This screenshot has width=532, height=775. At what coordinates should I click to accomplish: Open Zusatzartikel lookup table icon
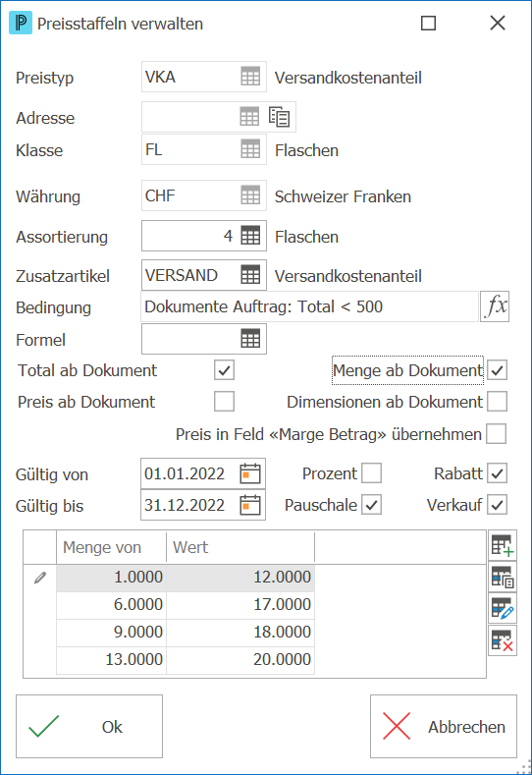250,275
